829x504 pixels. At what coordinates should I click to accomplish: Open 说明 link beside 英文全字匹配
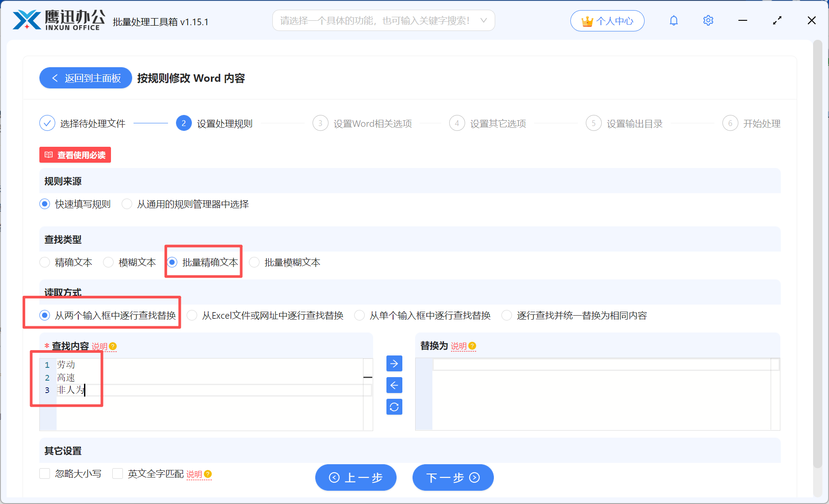tap(194, 474)
